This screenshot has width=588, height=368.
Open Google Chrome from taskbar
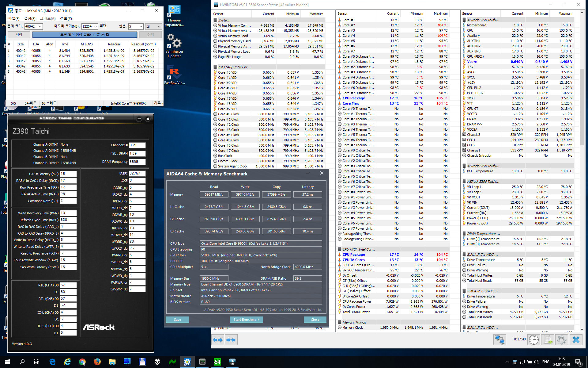click(x=82, y=362)
